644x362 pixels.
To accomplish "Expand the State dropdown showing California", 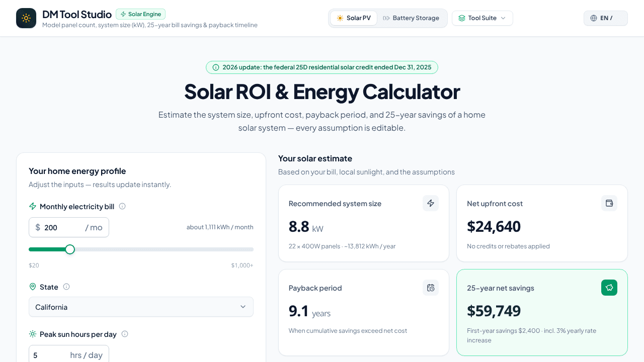I will (141, 307).
